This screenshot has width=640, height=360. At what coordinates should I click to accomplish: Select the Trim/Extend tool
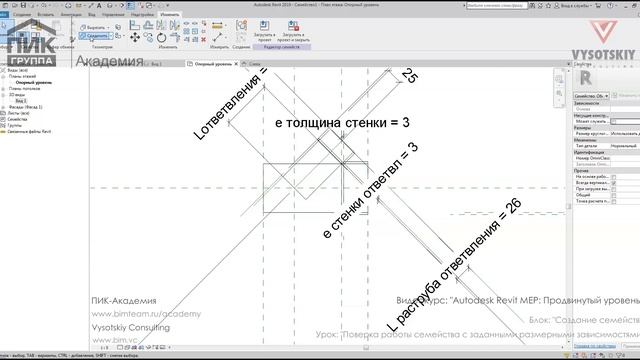coord(175,38)
